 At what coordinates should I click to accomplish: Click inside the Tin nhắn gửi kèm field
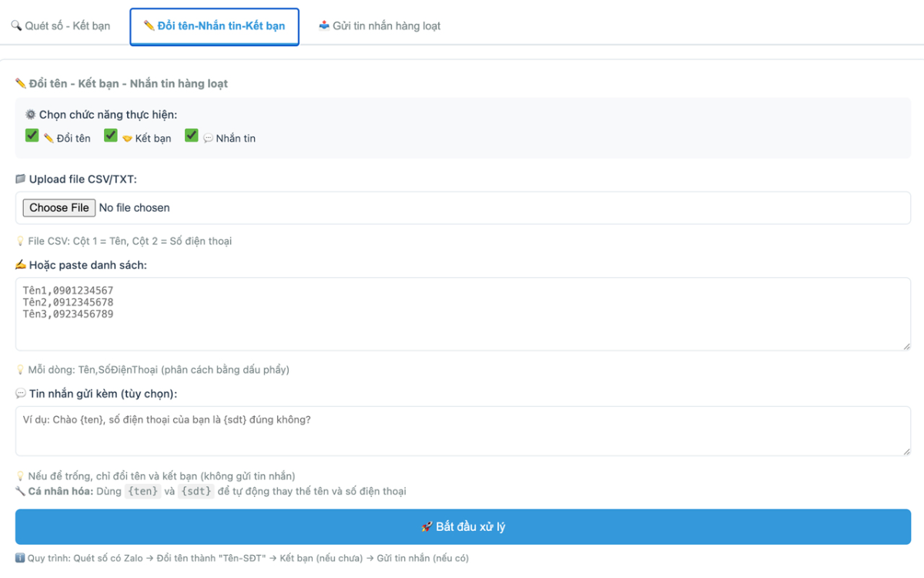coord(462,431)
